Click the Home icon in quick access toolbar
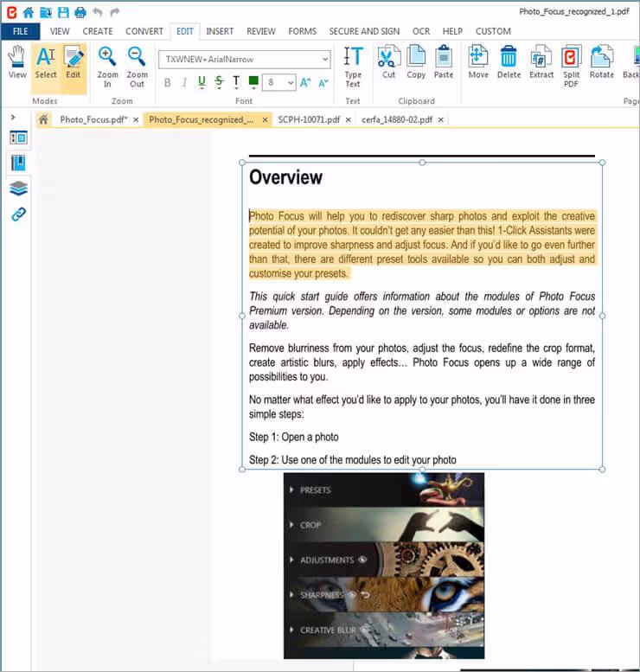Image resolution: width=640 pixels, height=672 pixels. pos(29,12)
